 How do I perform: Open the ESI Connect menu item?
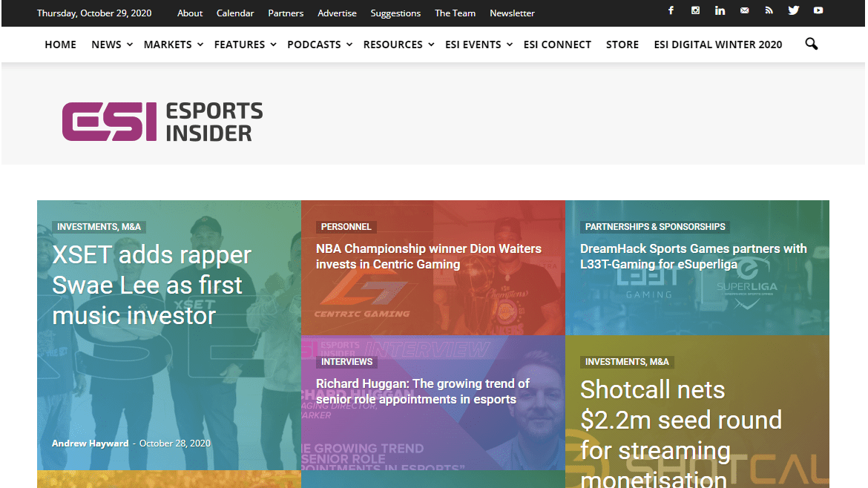(x=557, y=44)
